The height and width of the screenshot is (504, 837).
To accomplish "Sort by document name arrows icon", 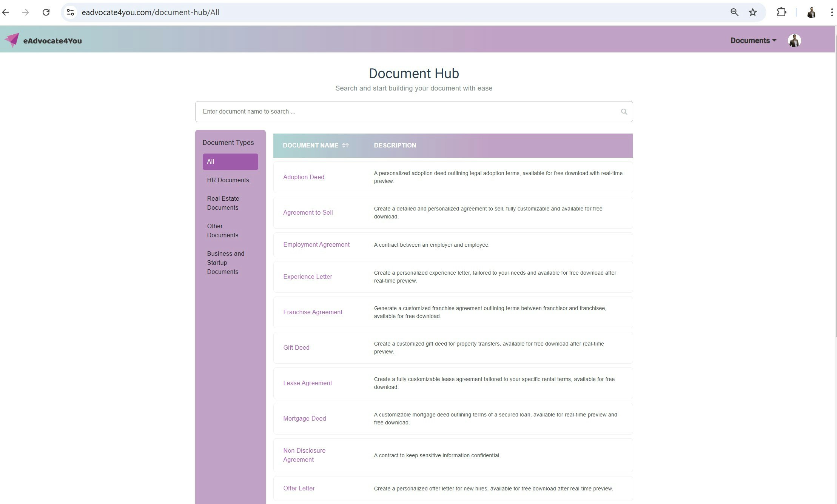I will click(x=345, y=145).
